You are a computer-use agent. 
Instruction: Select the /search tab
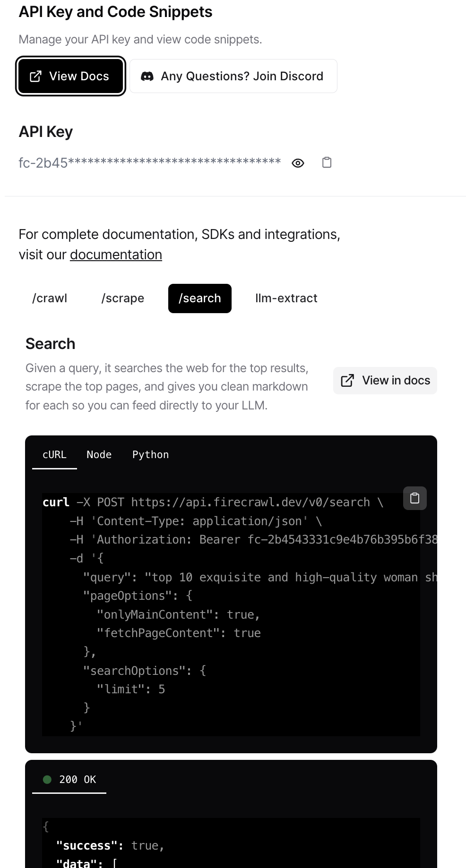click(200, 298)
